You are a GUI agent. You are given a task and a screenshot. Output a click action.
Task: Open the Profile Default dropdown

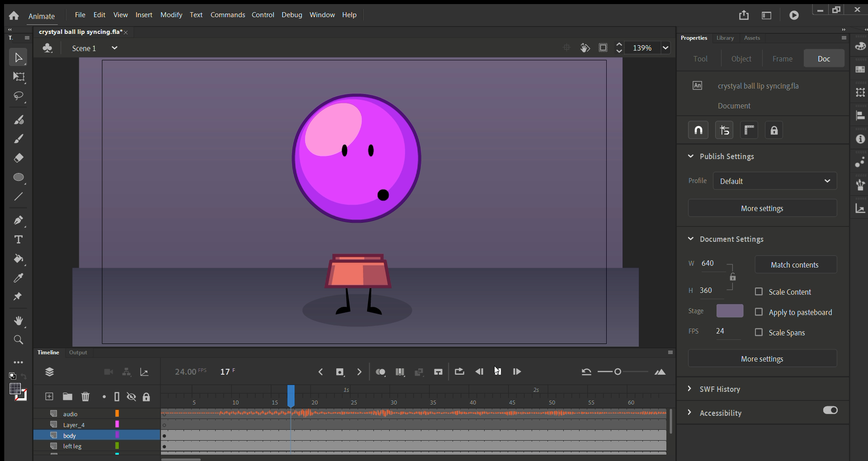(x=775, y=181)
